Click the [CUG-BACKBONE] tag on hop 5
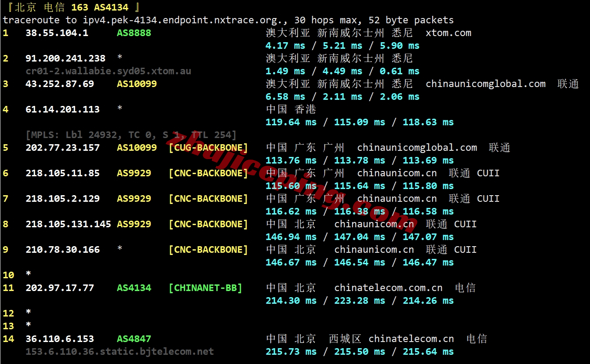Viewport: 590px width, 364px height. (x=208, y=148)
